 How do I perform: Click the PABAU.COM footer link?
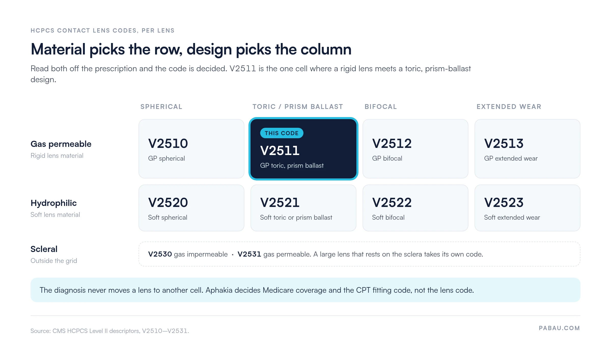559,328
